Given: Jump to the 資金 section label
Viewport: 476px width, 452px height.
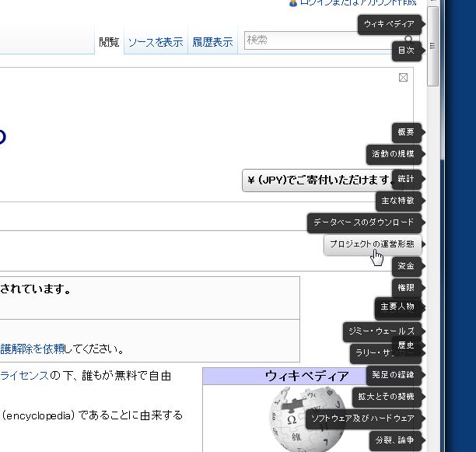Looking at the screenshot, I should click(x=406, y=267).
